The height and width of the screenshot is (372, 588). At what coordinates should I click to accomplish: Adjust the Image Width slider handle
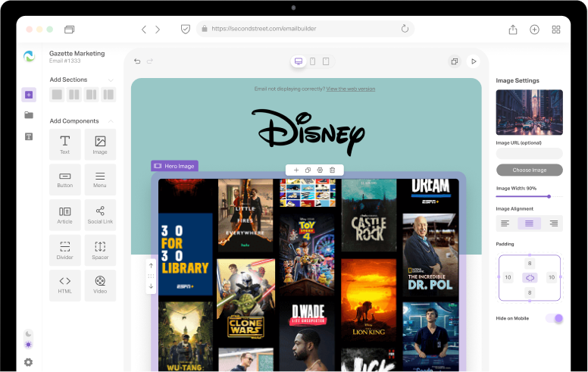click(x=549, y=196)
